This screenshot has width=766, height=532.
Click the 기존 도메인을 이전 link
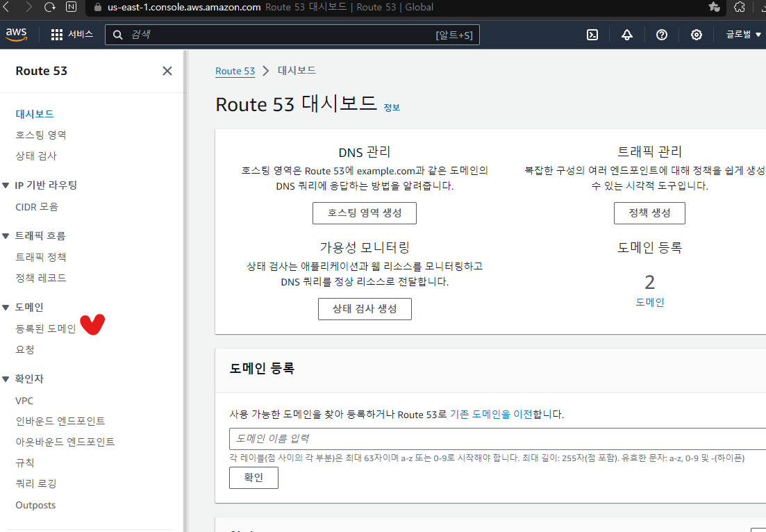click(x=491, y=414)
